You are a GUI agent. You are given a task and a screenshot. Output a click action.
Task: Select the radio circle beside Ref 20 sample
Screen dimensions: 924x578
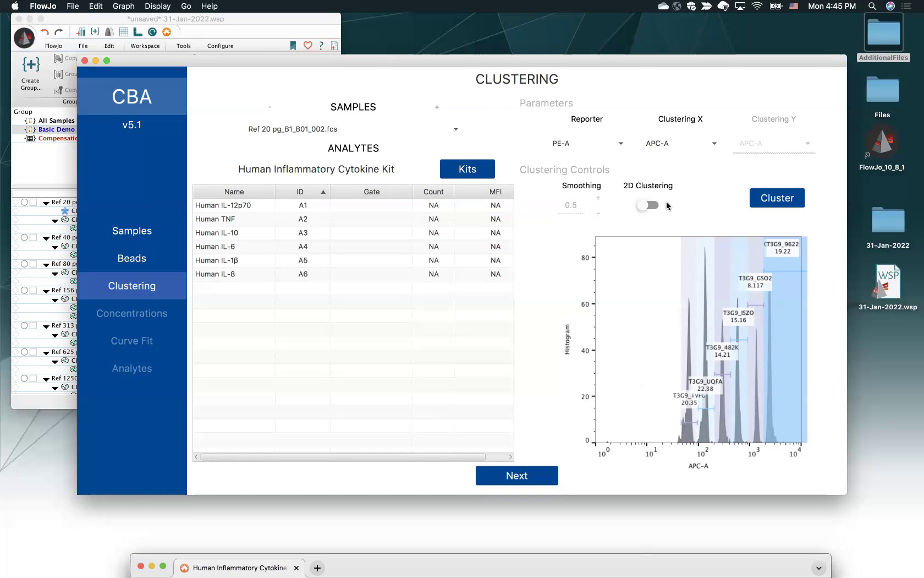(x=24, y=202)
